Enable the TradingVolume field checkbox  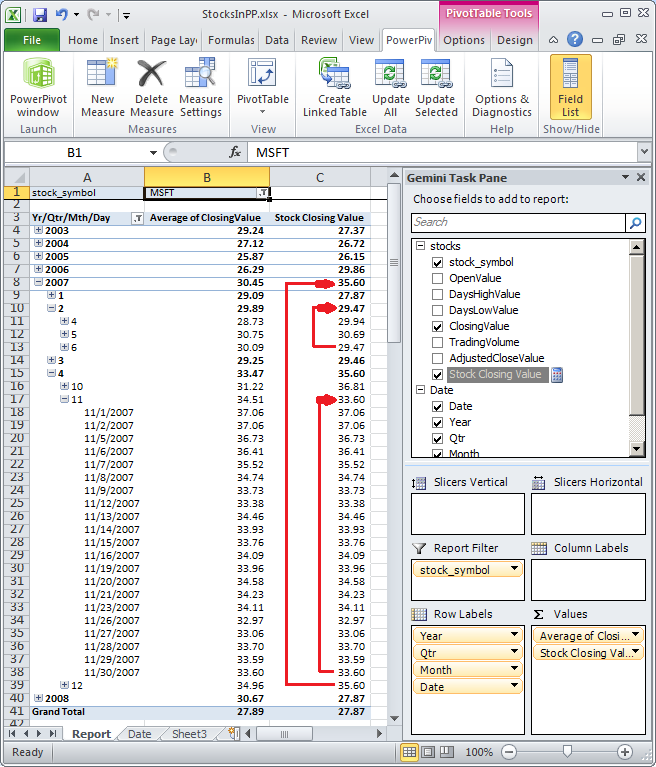pyautogui.click(x=437, y=342)
